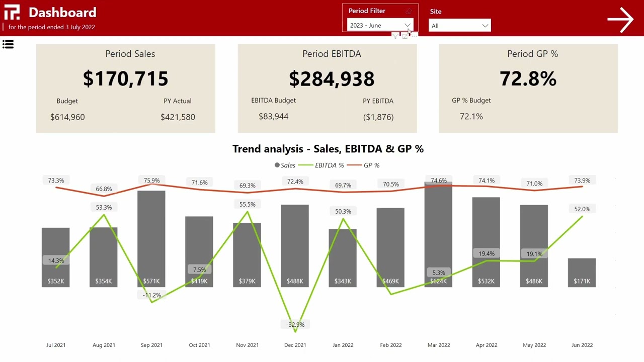This screenshot has width=644, height=362.
Task: Expand the Site dropdown showing All
Action: coord(459,26)
